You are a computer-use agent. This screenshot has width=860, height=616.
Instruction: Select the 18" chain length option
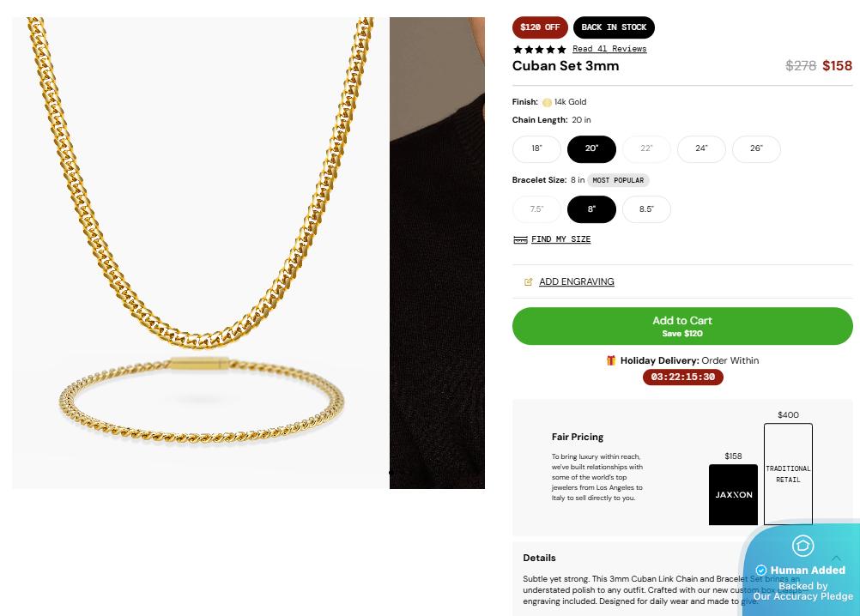pyautogui.click(x=536, y=148)
